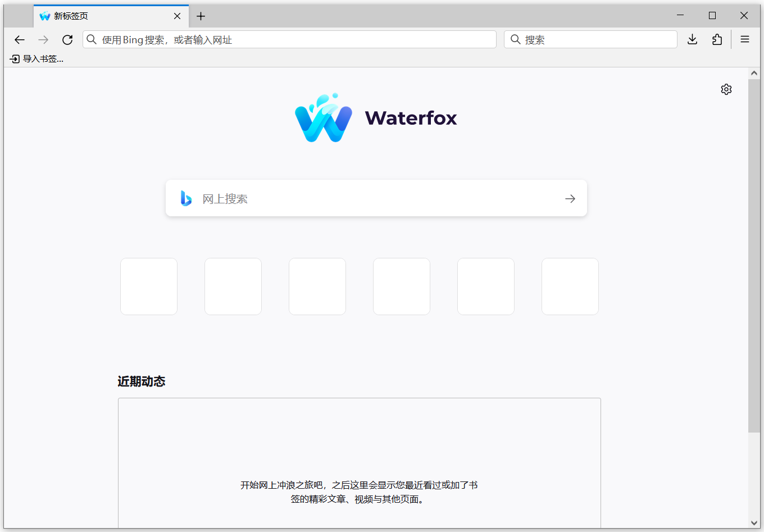Click the vertical scrollbar thumb
Image resolution: width=764 pixels, height=532 pixels.
(x=754, y=256)
